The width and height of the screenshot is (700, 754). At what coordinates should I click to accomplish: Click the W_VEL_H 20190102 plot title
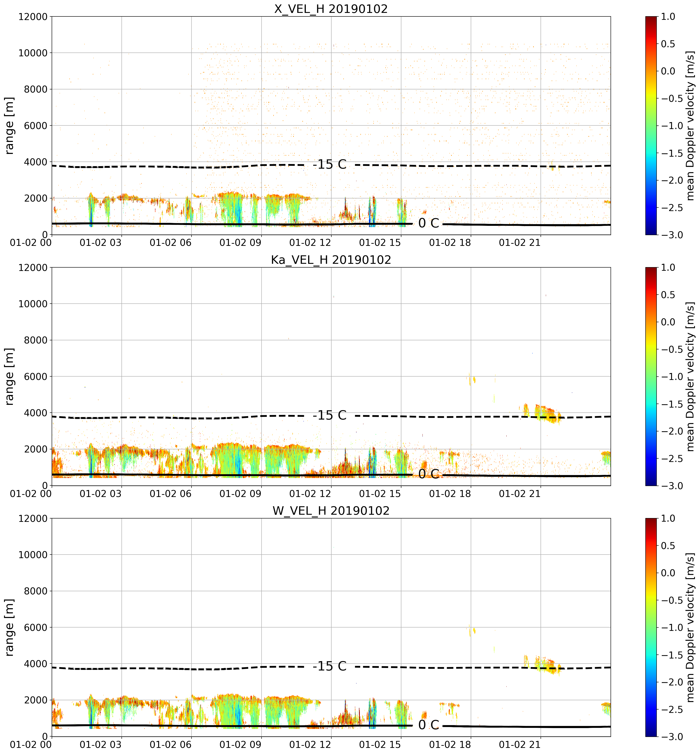pyautogui.click(x=331, y=511)
